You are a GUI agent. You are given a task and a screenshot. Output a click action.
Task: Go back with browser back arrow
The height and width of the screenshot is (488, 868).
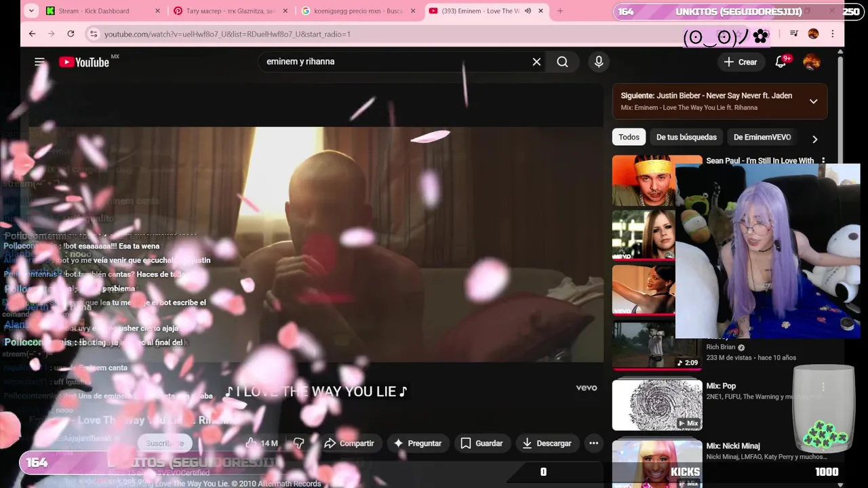pyautogui.click(x=32, y=34)
